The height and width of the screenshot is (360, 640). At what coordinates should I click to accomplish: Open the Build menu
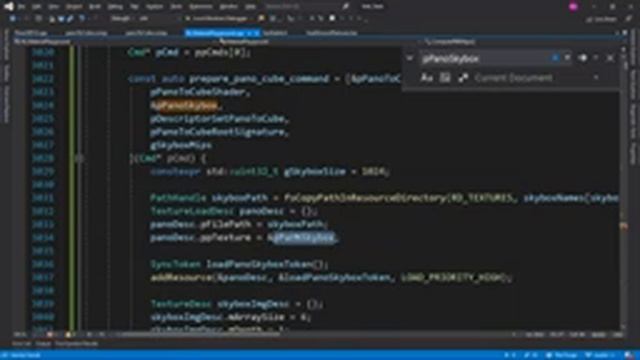click(x=95, y=7)
